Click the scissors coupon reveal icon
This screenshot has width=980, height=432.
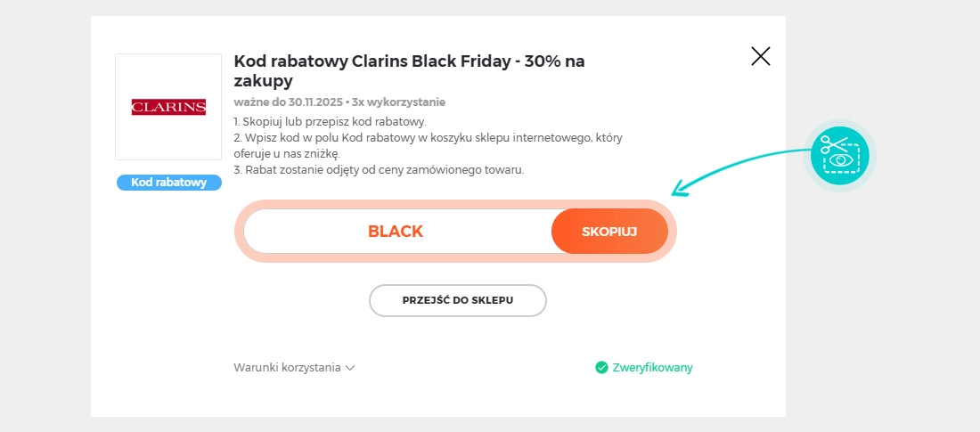(x=840, y=155)
